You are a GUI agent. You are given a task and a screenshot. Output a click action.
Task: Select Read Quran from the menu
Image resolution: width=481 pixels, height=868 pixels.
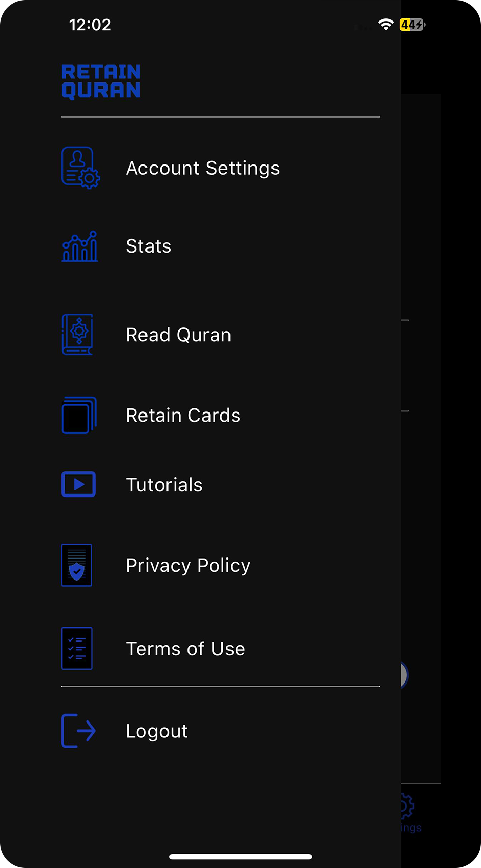[x=178, y=335]
